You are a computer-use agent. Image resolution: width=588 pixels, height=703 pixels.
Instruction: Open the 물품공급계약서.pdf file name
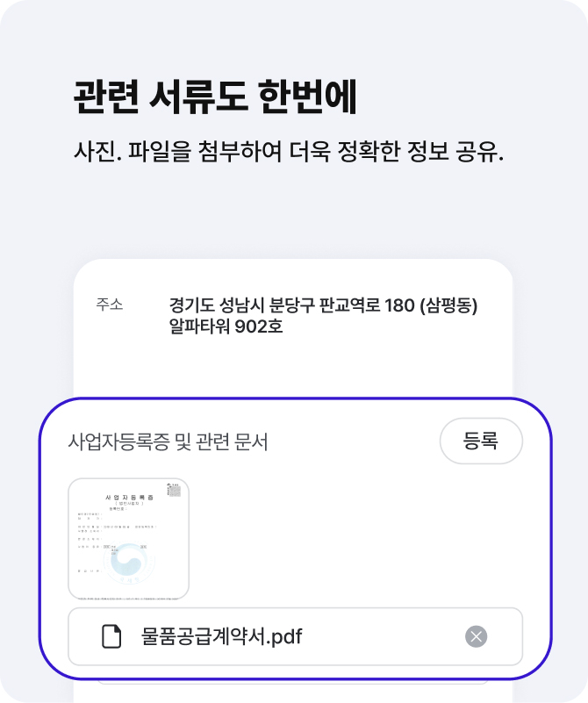221,636
